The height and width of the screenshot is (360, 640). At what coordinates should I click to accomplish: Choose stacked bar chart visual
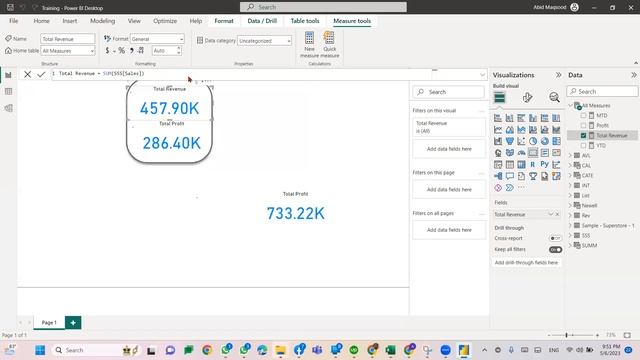click(x=498, y=118)
